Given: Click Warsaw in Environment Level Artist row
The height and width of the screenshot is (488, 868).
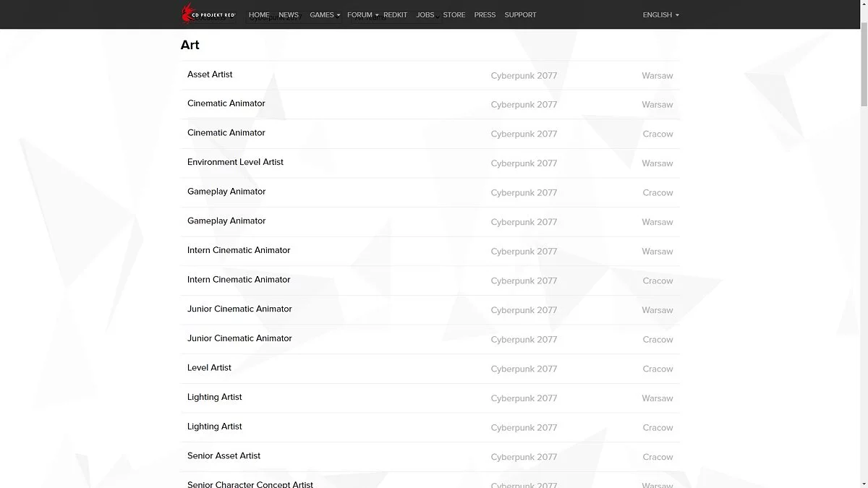Looking at the screenshot, I should [658, 163].
